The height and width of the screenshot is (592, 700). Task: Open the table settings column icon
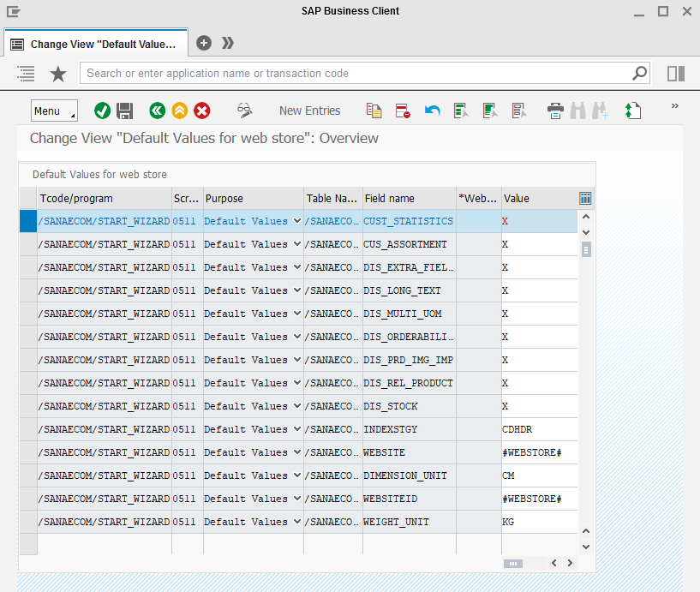click(x=585, y=198)
